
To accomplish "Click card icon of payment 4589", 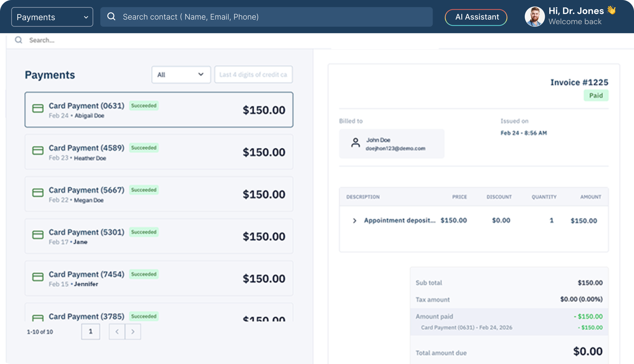I will 38,151.
